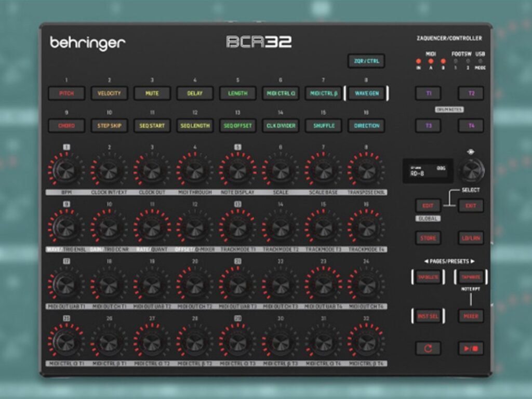Image resolution: width=532 pixels, height=399 pixels.
Task: Click the loop arrow button
Action: pyautogui.click(x=428, y=348)
